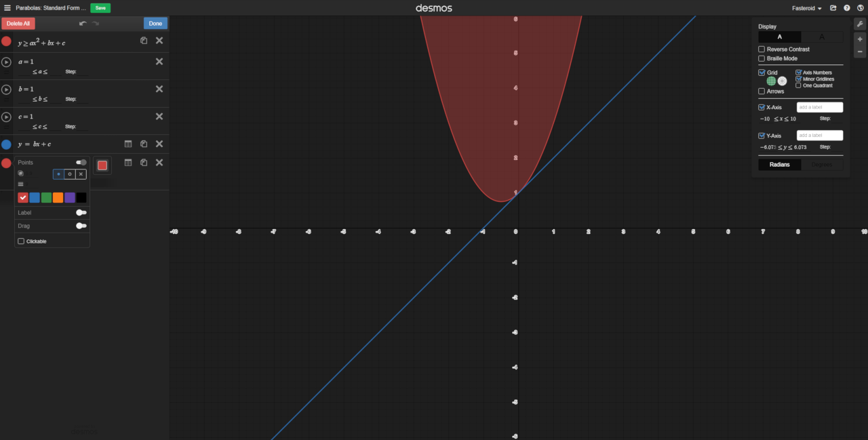Select the polar grid style

784,81
